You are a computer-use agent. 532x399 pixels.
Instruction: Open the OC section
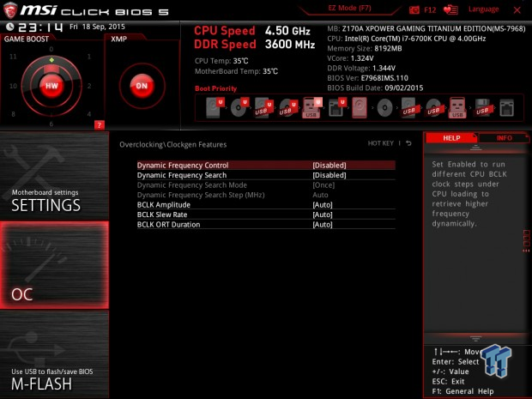54,265
